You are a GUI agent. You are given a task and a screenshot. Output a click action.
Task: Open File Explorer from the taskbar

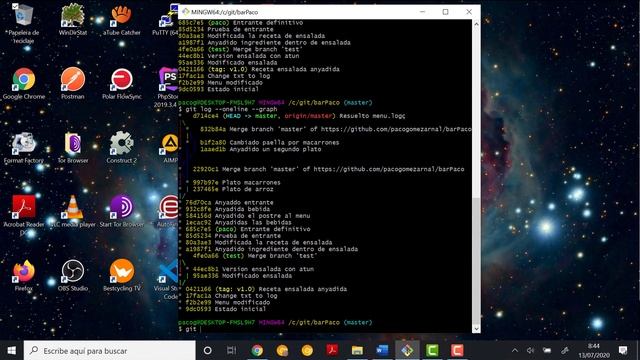pyautogui.click(x=357, y=350)
